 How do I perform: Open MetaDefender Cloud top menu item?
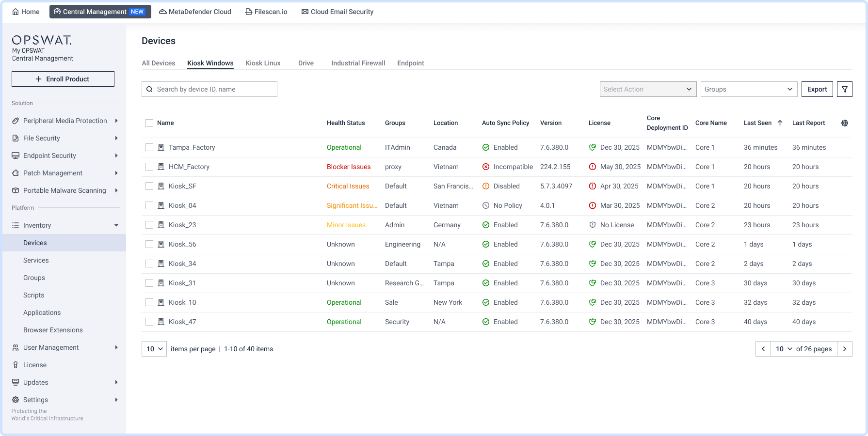pos(195,12)
